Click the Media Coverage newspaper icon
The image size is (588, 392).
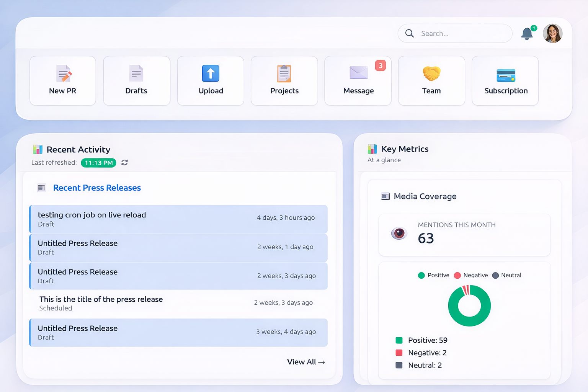click(385, 196)
